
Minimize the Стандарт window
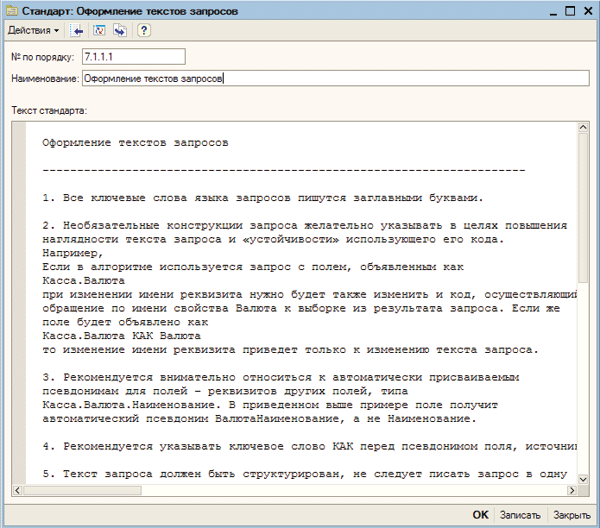pyautogui.click(x=553, y=12)
